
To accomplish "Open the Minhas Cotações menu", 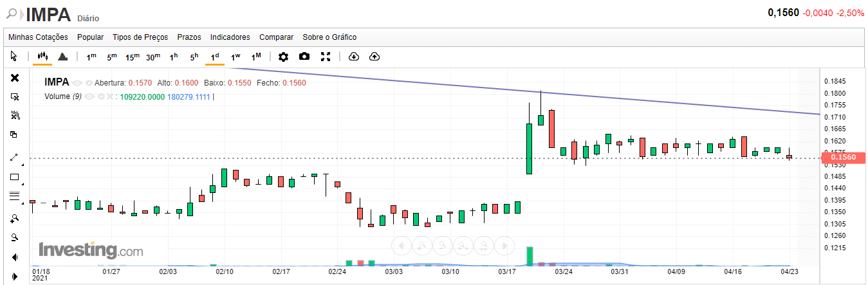I will (38, 37).
